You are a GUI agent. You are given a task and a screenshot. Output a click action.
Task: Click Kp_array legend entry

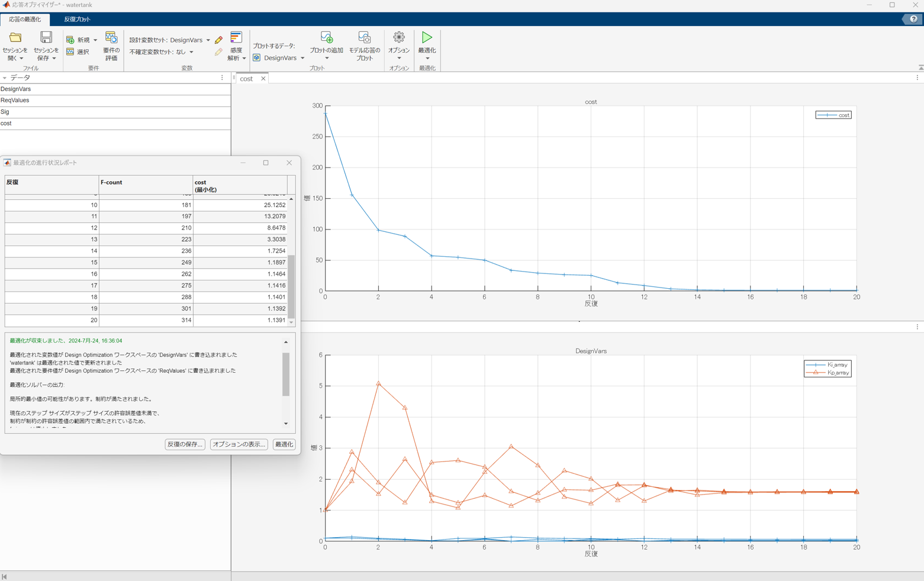tap(828, 373)
